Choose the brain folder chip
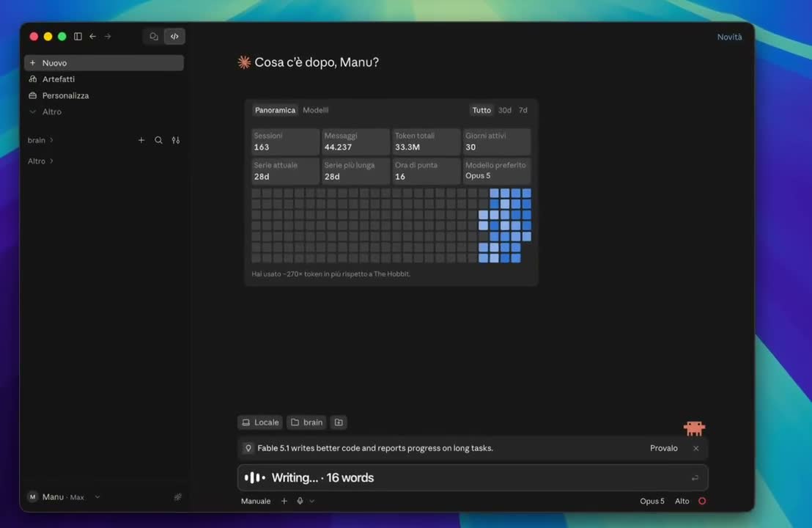Screen dimensions: 812x528 tap(306, 422)
